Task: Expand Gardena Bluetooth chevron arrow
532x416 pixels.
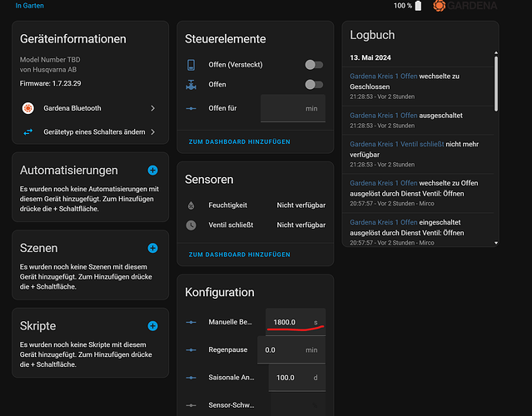Action: point(152,108)
